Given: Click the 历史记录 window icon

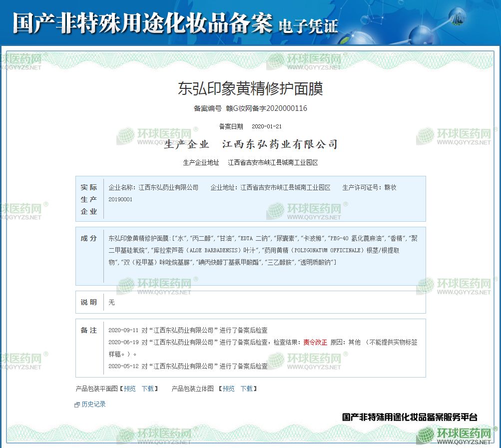Looking at the screenshot, I should 77,405.
